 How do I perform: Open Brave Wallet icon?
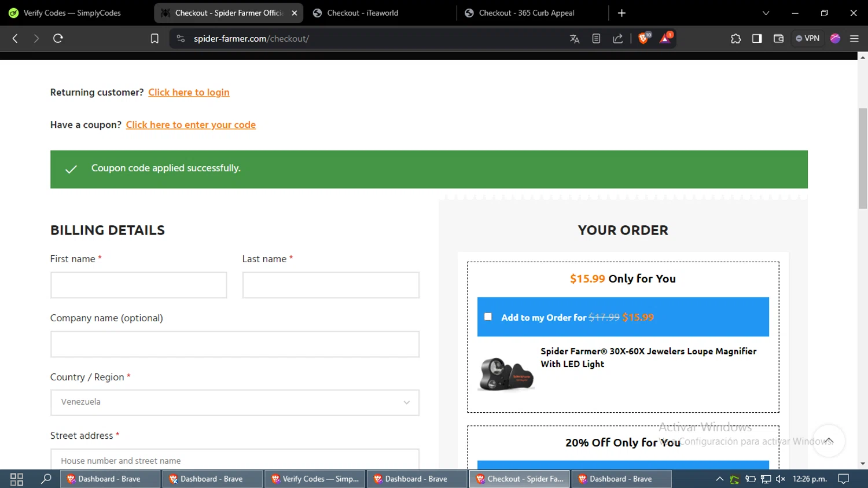point(778,39)
